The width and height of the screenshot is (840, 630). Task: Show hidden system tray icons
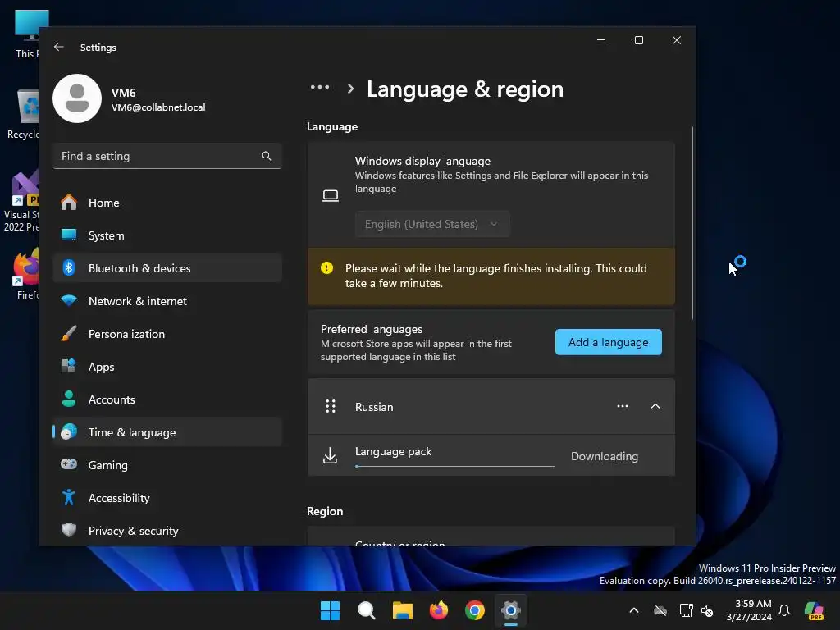(x=634, y=610)
